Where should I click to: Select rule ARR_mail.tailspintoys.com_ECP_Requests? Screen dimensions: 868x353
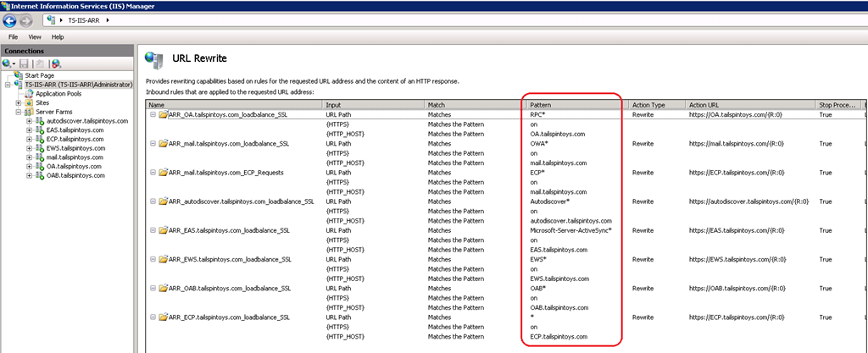click(225, 173)
